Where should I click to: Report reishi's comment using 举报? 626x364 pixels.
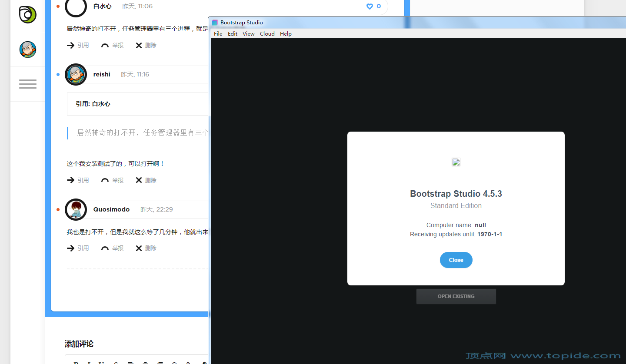coord(112,180)
